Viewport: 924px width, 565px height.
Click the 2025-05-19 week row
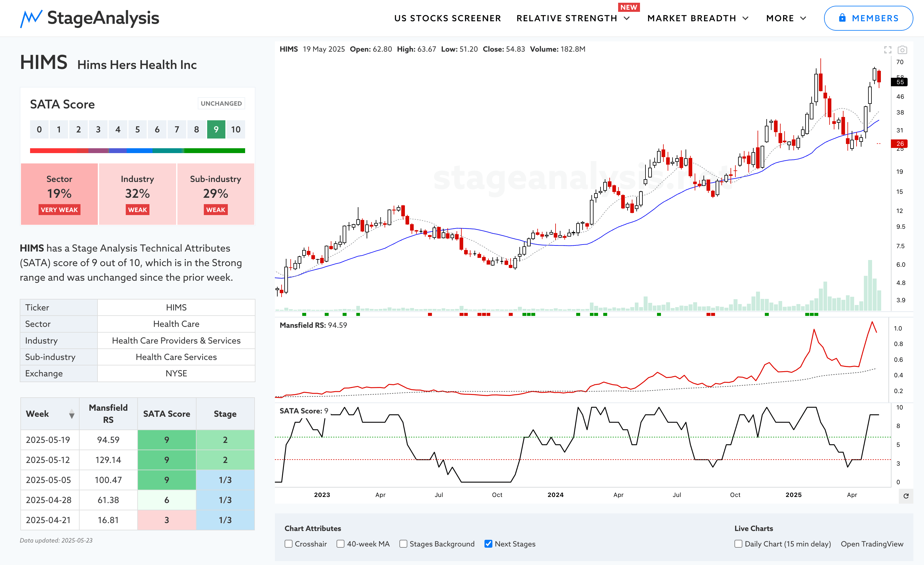[137, 440]
